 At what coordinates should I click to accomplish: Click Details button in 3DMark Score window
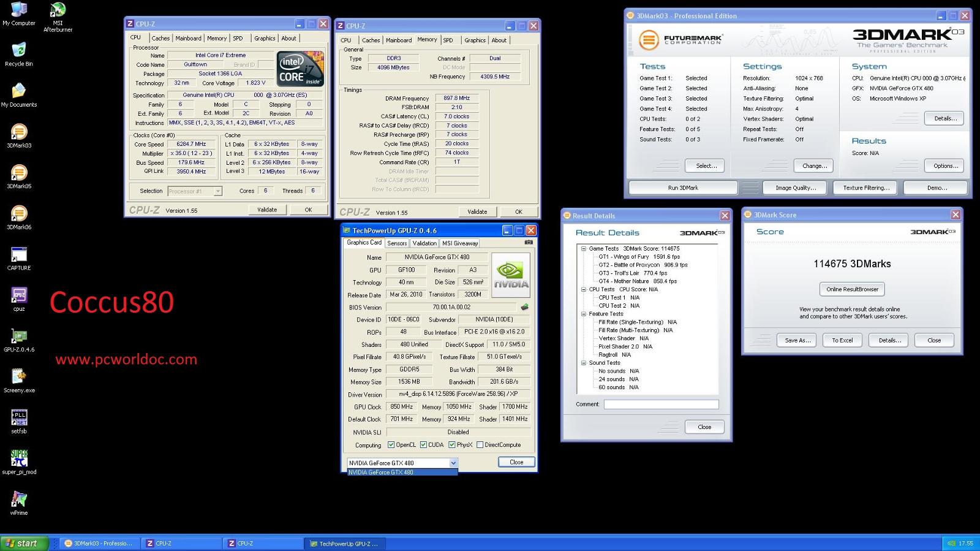tap(889, 340)
